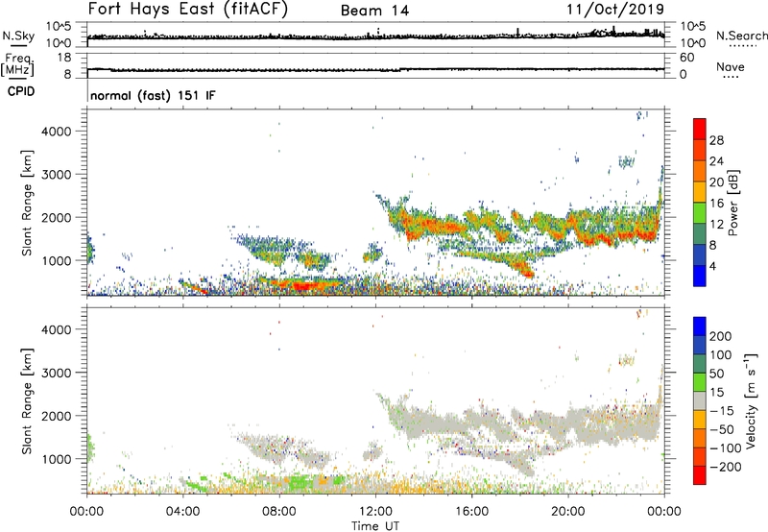The image size is (768, 532).
Task: Select the date "11/Oct/2019"
Action: click(615, 10)
